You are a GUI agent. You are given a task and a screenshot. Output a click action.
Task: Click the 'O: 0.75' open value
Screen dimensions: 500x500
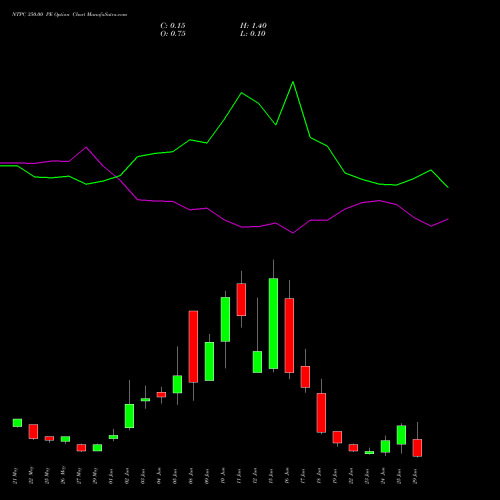tap(173, 34)
